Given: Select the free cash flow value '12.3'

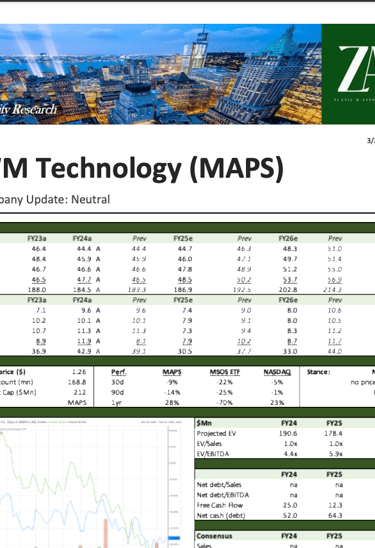Looking at the screenshot, I should click(x=336, y=505).
